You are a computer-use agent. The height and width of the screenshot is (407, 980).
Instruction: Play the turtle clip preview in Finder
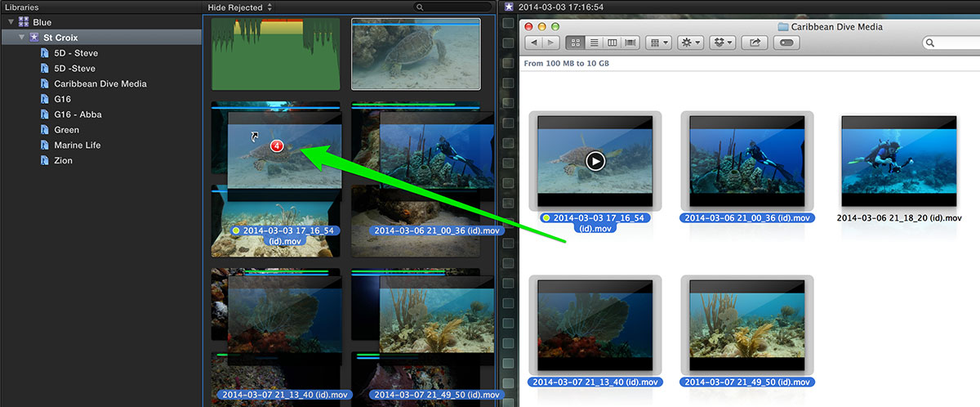pos(596,161)
